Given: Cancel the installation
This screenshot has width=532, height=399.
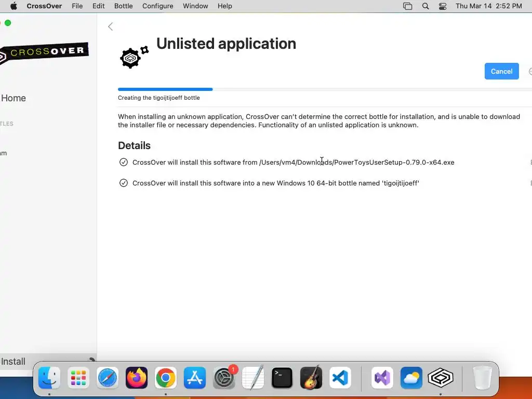Looking at the screenshot, I should coord(501,71).
